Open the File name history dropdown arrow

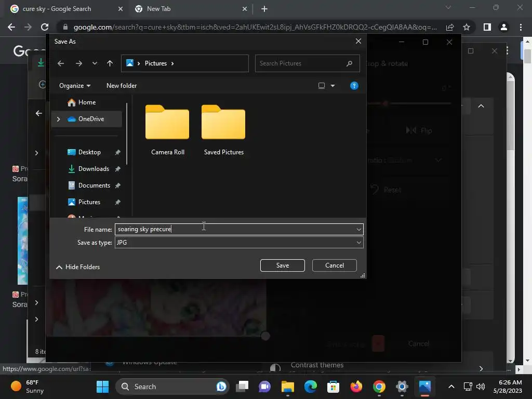click(358, 229)
